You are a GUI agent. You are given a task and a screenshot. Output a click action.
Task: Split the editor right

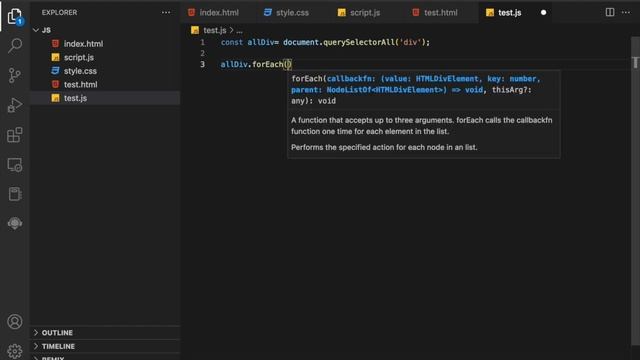click(x=610, y=12)
